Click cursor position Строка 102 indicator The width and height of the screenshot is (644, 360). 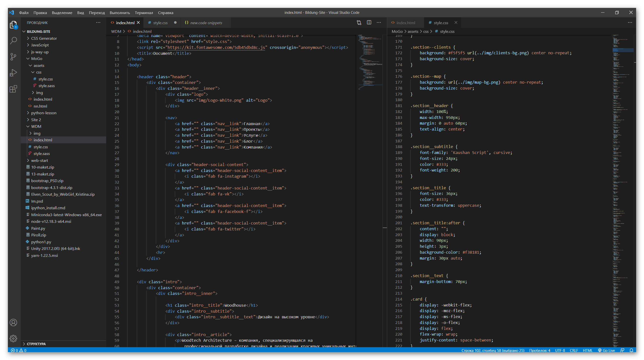click(493, 350)
